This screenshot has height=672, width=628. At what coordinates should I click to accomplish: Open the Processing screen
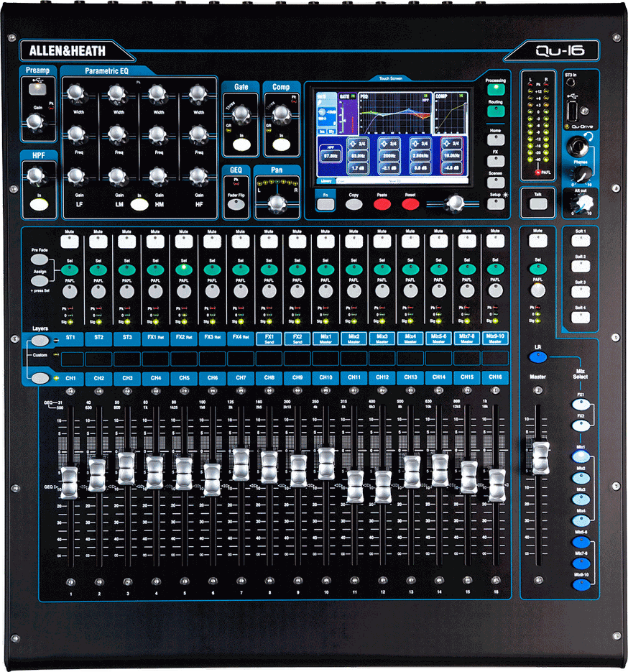(496, 89)
